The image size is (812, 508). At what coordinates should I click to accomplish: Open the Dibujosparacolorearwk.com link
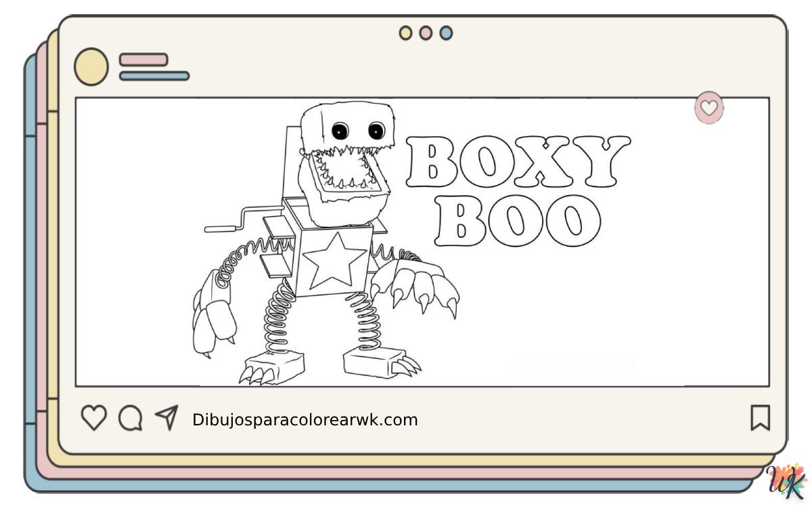[x=305, y=420]
